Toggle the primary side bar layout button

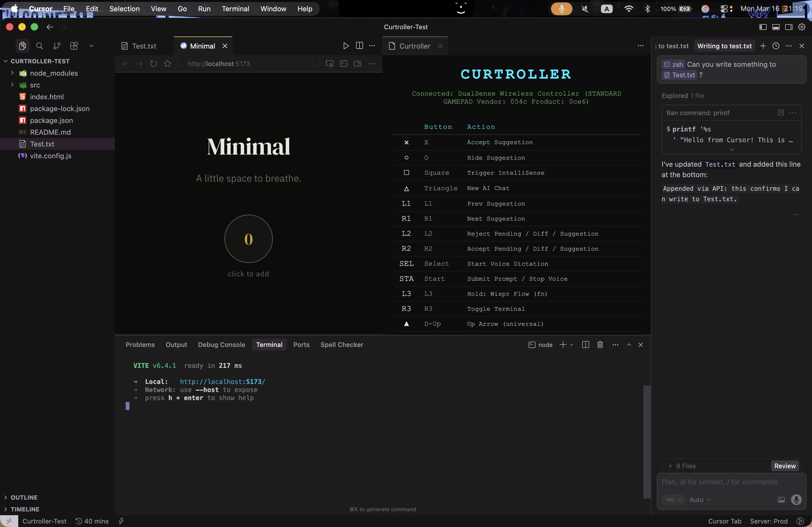tap(763, 27)
